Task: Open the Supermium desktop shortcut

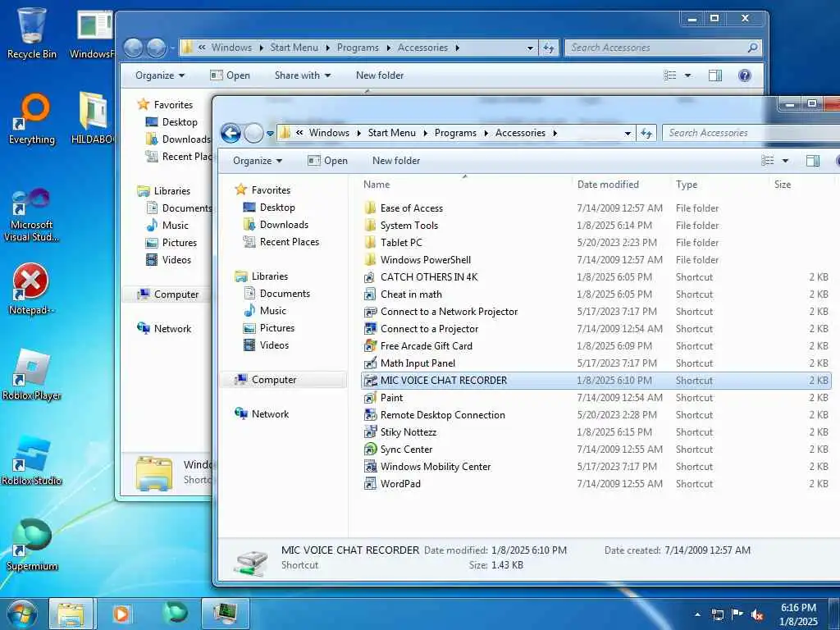Action: 32,545
